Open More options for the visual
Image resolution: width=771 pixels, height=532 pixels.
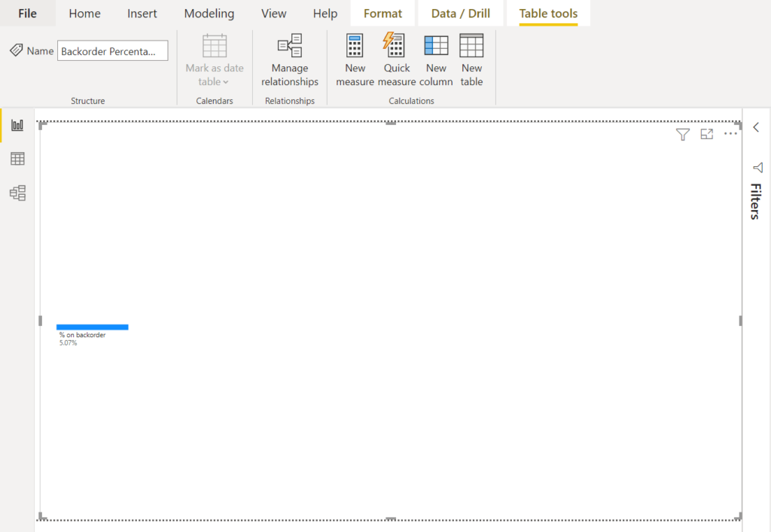click(x=730, y=134)
